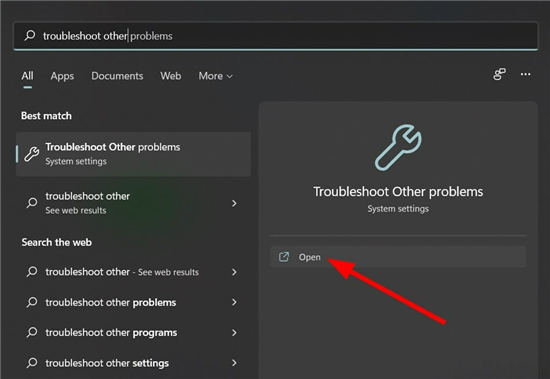
Task: Click the search magnifier icon in search box
Action: point(30,35)
